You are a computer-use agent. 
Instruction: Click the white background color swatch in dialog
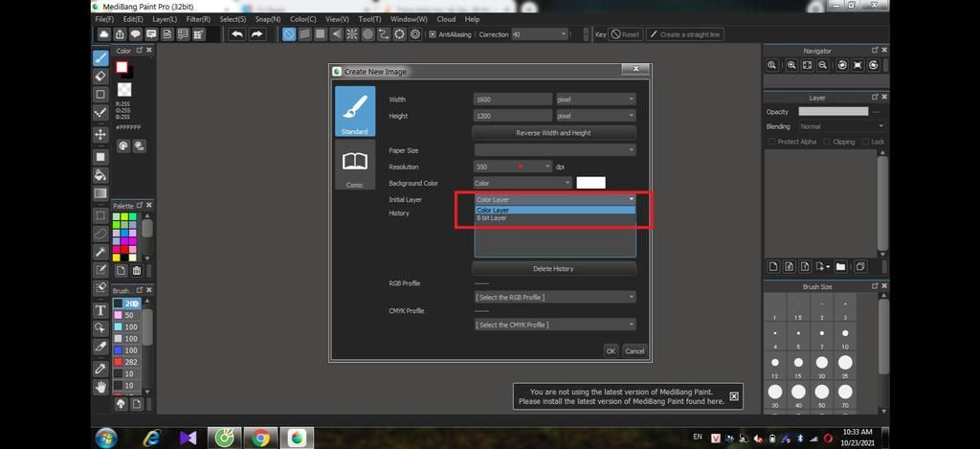point(590,183)
